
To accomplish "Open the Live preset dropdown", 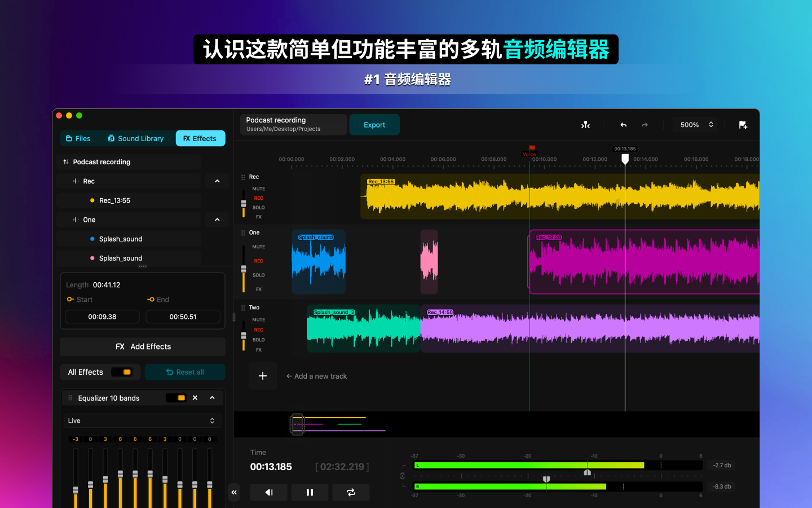I will tap(142, 421).
